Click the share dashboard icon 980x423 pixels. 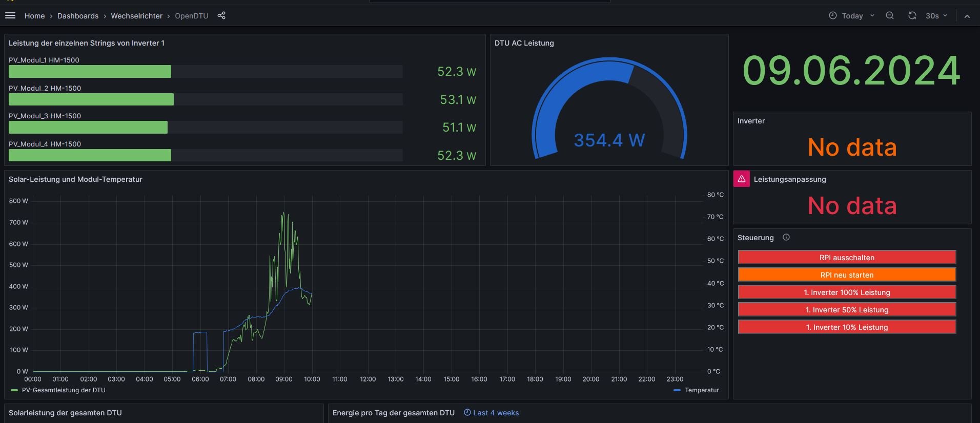221,16
